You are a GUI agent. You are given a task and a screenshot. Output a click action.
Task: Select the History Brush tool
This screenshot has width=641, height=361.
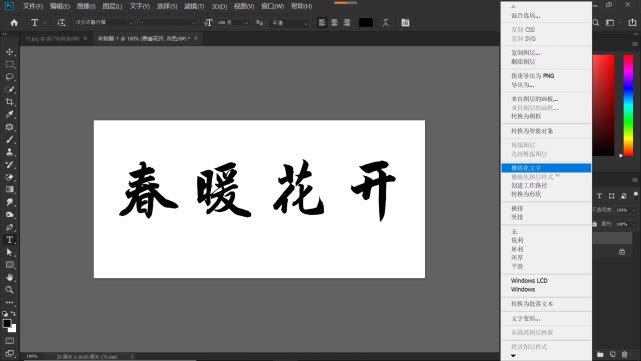pyautogui.click(x=9, y=165)
